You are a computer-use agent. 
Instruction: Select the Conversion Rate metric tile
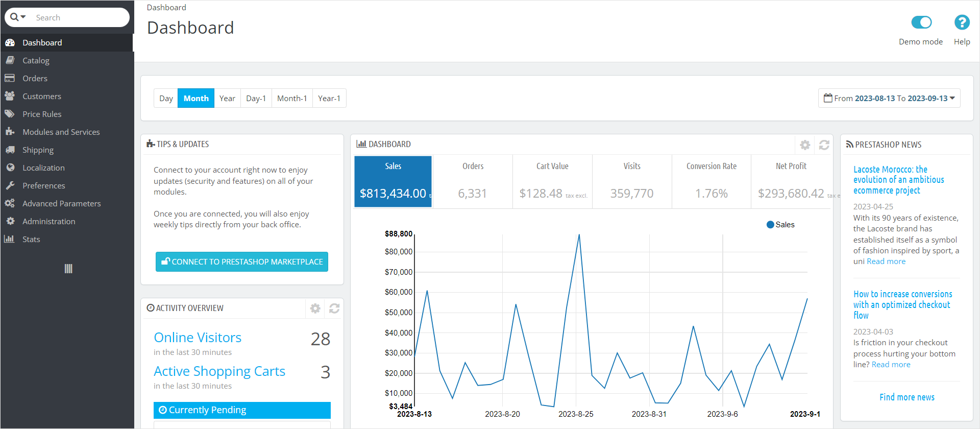click(712, 182)
